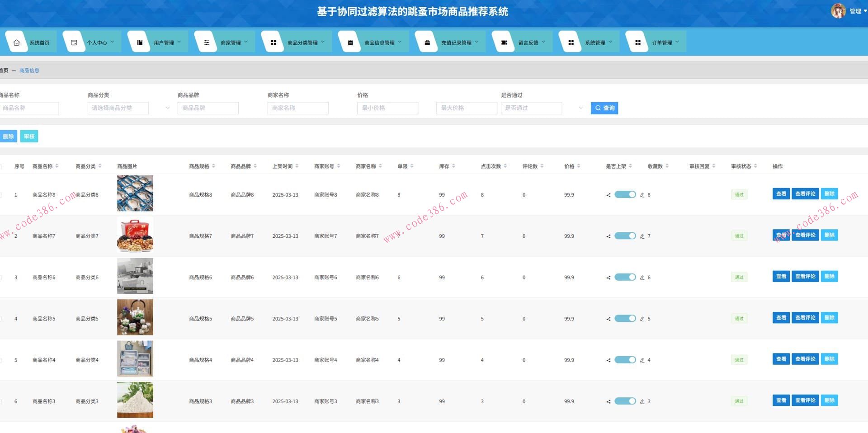Focus the 最小价格 input field
This screenshot has height=433, width=868.
[x=387, y=108]
